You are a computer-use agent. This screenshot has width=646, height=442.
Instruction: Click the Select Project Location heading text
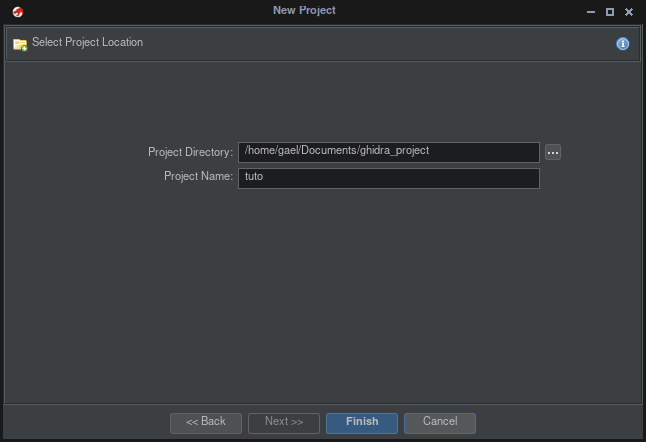(88, 43)
